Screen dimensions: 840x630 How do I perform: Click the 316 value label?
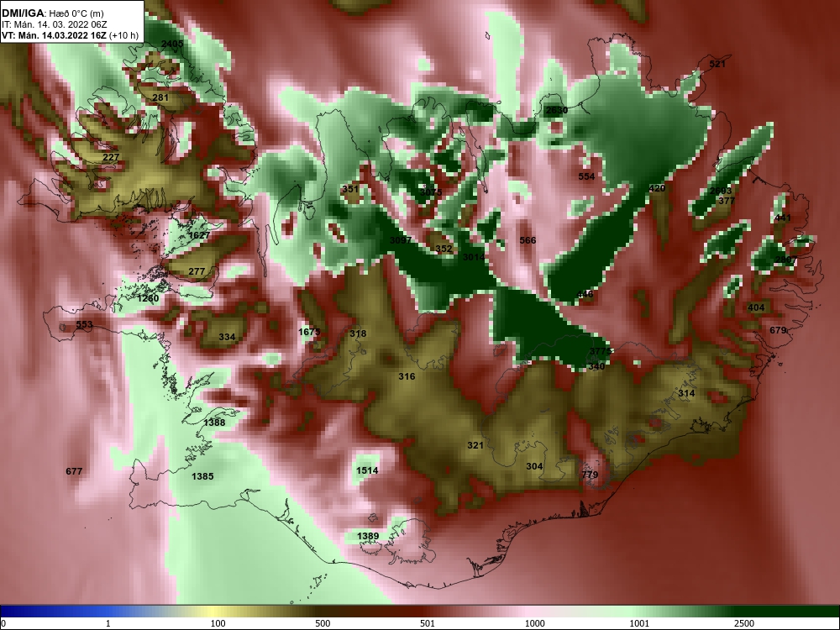click(407, 376)
